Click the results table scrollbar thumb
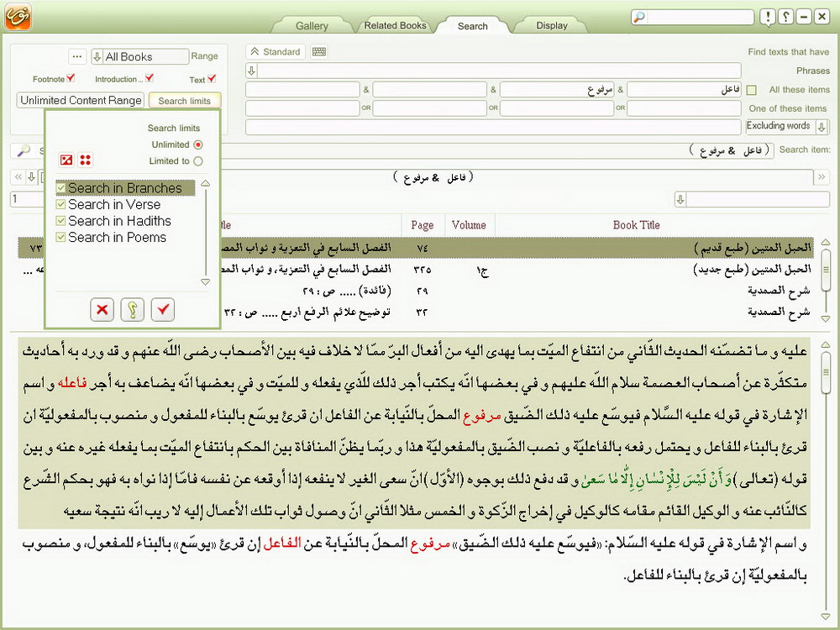Image resolution: width=840 pixels, height=630 pixels. click(x=826, y=271)
